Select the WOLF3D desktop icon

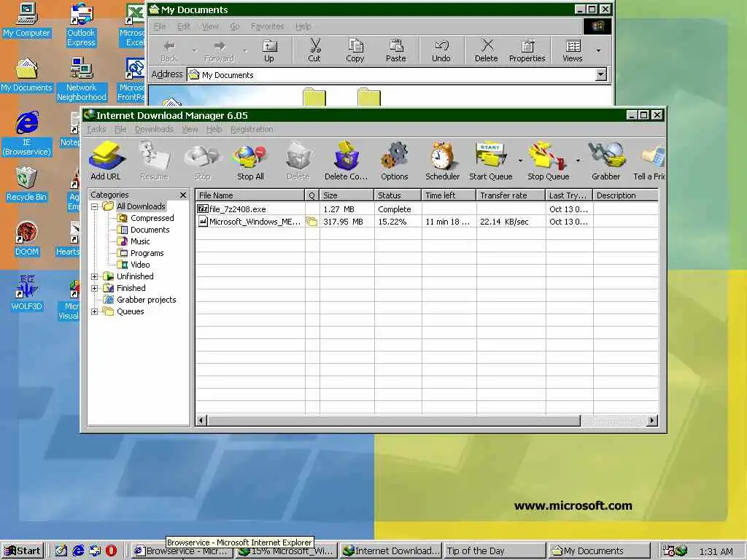pos(26,293)
